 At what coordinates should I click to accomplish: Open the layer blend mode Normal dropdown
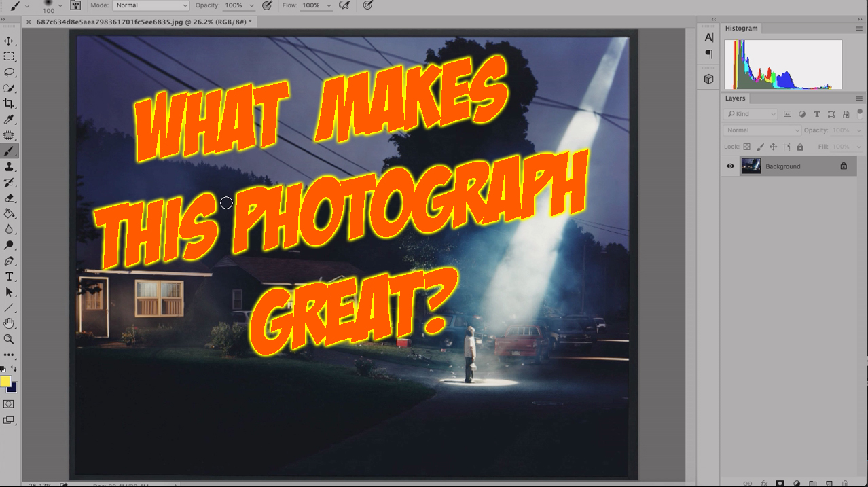point(763,130)
